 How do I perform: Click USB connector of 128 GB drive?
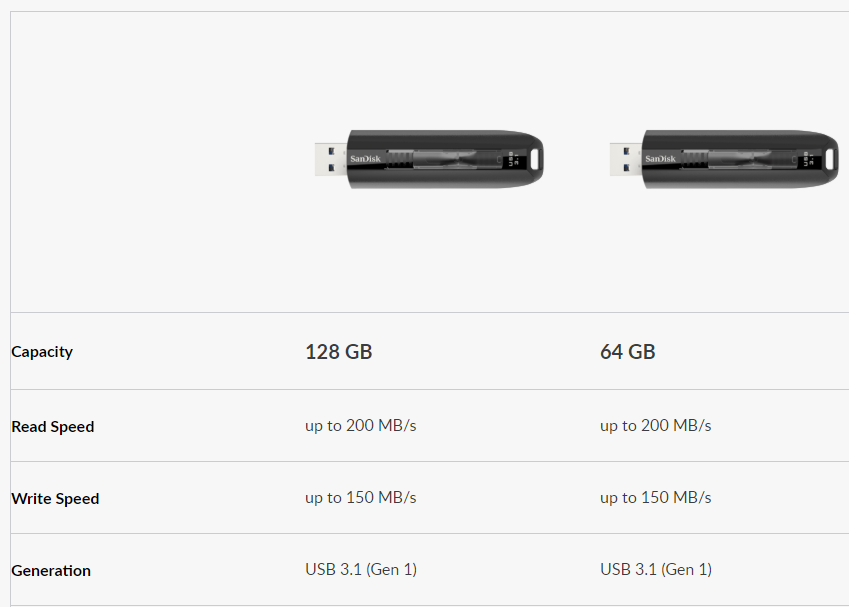tap(331, 159)
